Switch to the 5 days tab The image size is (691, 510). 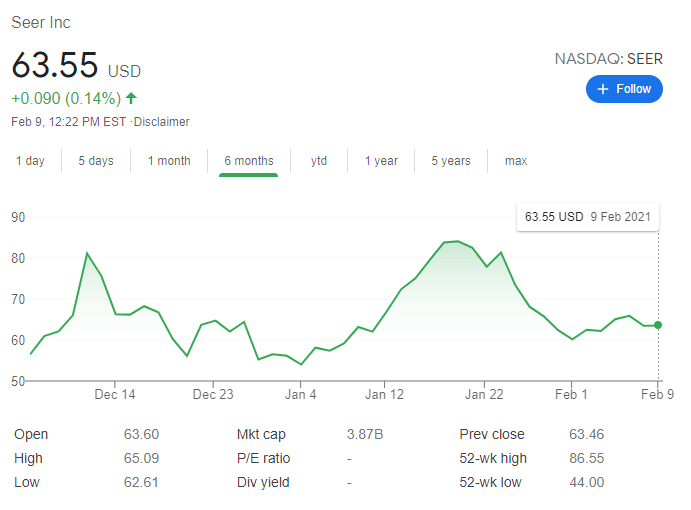[96, 161]
